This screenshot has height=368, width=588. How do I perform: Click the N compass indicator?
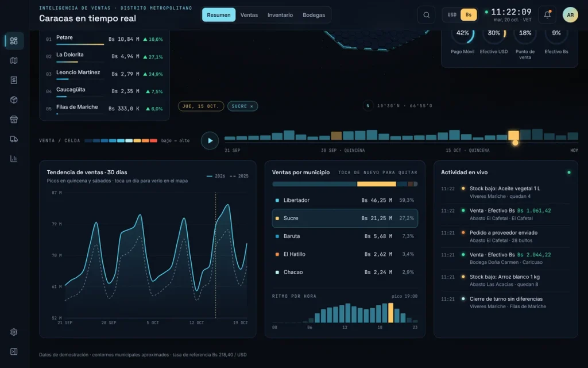(368, 106)
